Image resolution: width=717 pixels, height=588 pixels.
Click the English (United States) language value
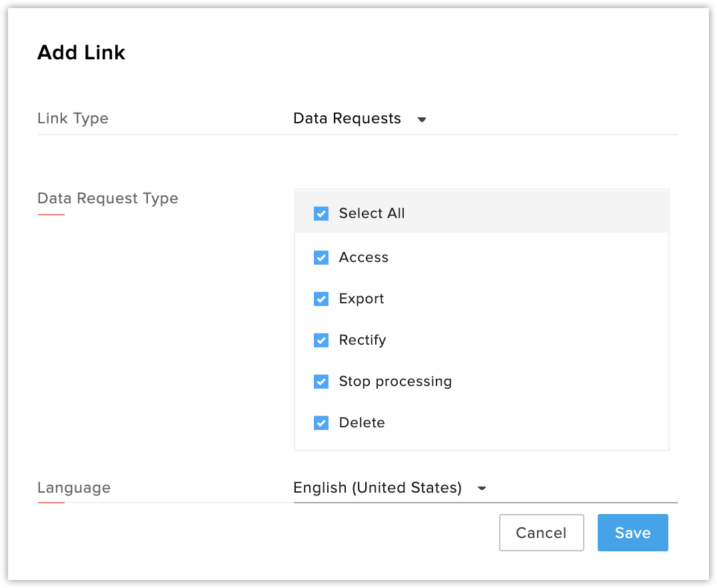[x=377, y=487]
